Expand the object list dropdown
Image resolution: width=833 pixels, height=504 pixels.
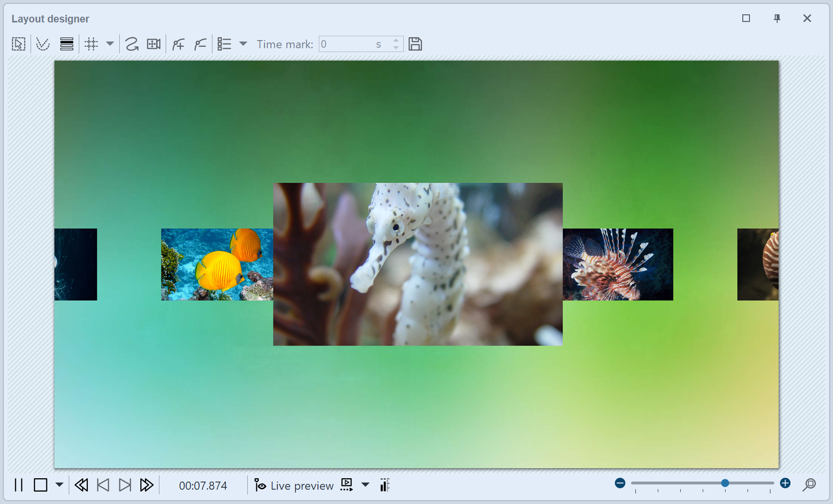(x=244, y=44)
